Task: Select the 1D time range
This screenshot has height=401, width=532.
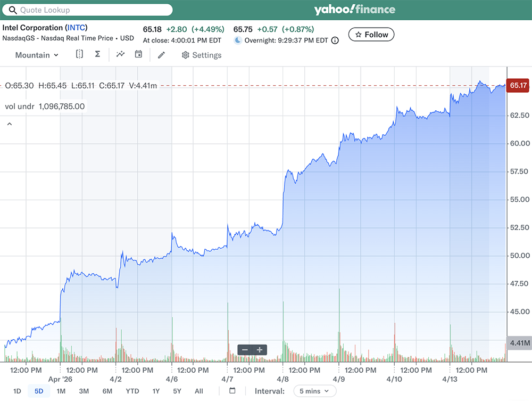Action: 17,391
